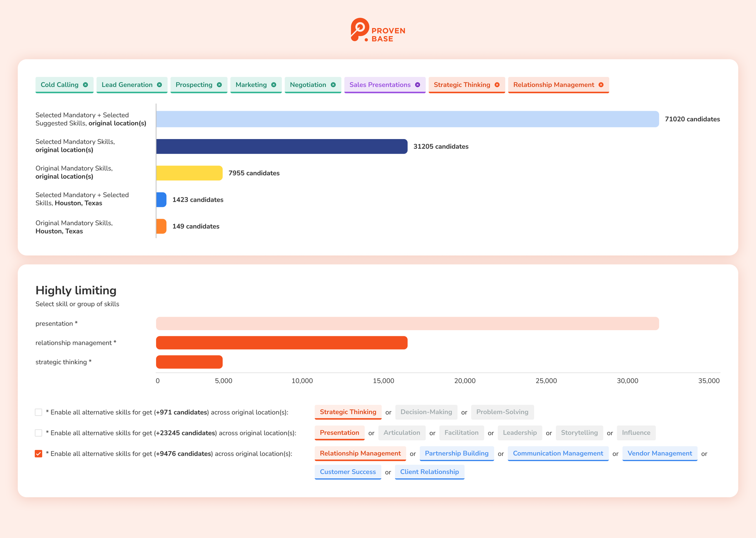Remove the Cold Calling skill tag
Viewport: 756px width, 538px height.
pos(85,85)
